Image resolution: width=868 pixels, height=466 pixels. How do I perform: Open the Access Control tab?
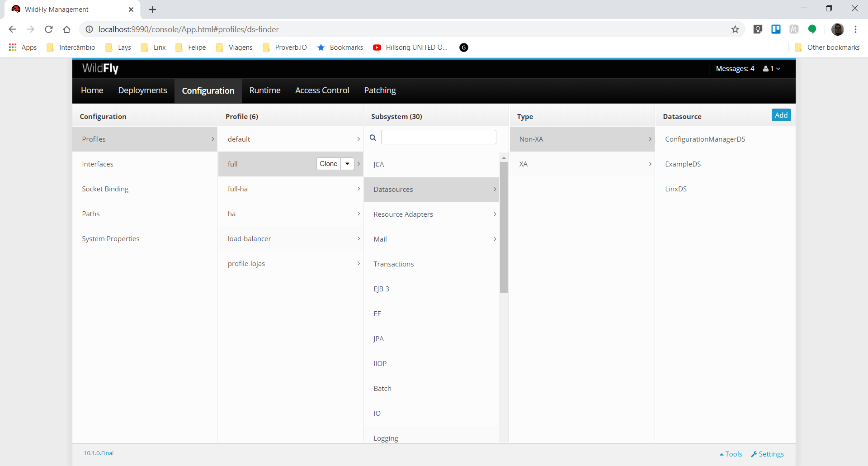click(x=322, y=90)
